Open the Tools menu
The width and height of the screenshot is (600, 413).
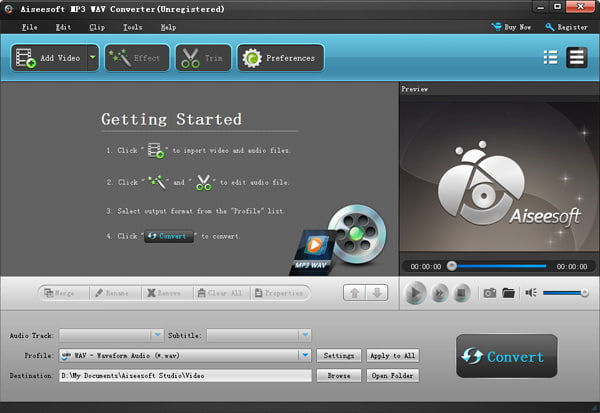pyautogui.click(x=132, y=27)
